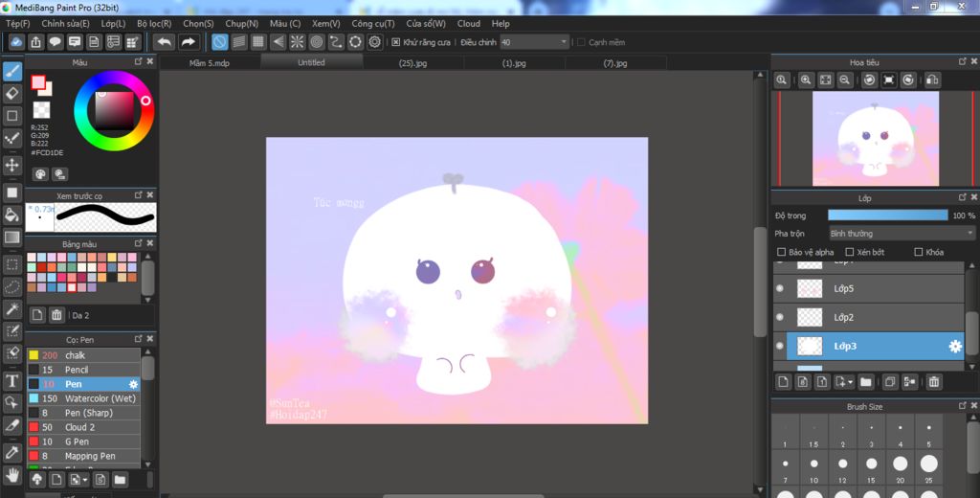The width and height of the screenshot is (980, 498).
Task: Delete the selected layer with trash icon
Action: pos(934,381)
